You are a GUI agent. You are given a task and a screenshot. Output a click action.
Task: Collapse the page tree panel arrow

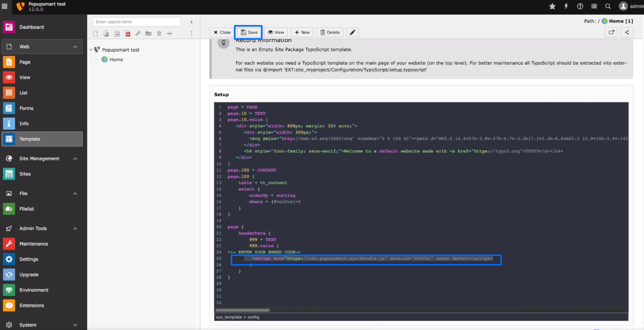191,22
